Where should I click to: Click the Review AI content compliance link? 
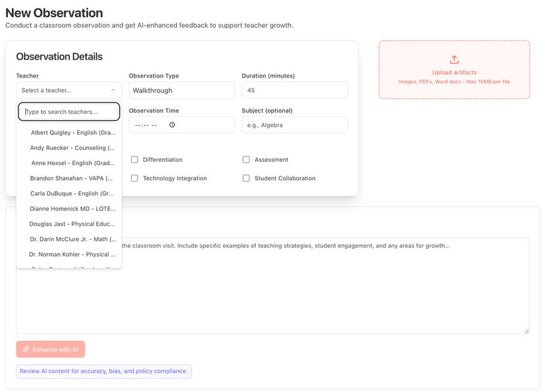[x=103, y=371]
